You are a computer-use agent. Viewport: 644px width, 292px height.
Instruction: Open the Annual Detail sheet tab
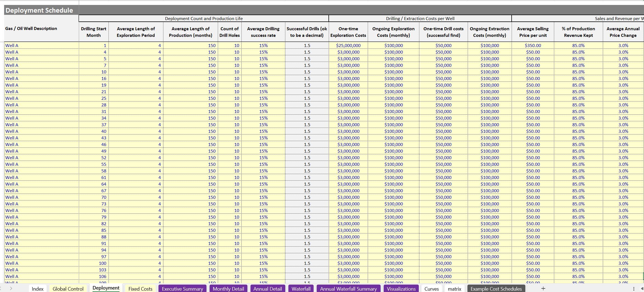coord(268,289)
